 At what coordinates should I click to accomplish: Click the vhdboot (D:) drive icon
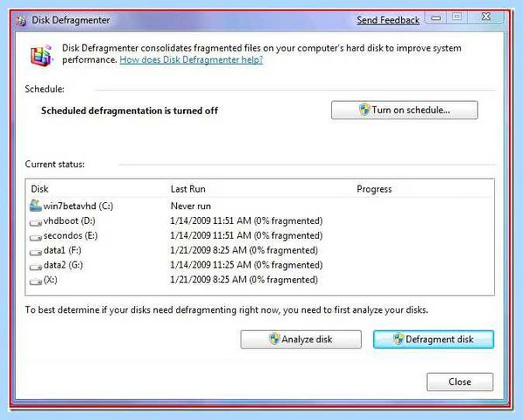(36, 222)
